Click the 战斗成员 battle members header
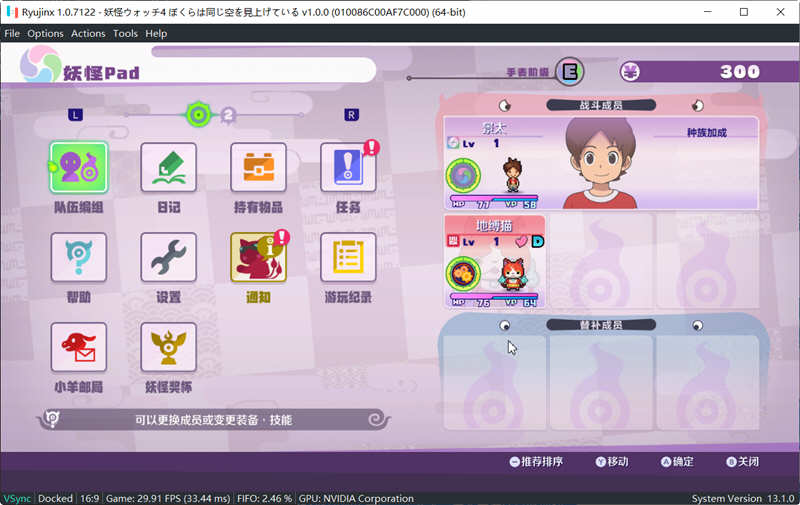Screen dimensions: 800x505 click(x=601, y=105)
